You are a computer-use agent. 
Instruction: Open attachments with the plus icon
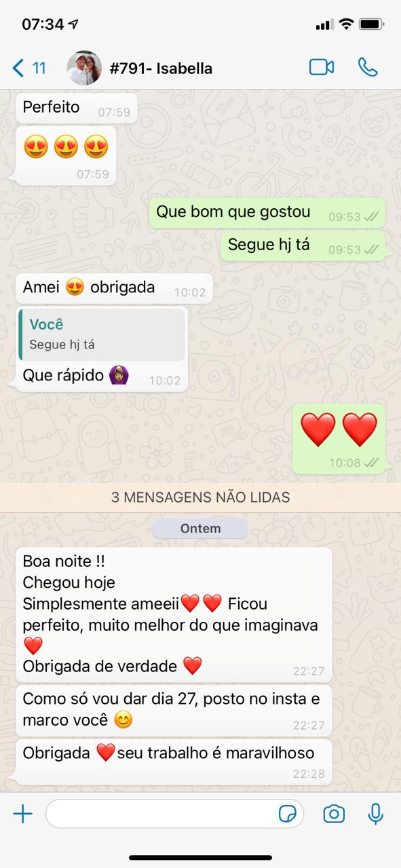tap(23, 814)
